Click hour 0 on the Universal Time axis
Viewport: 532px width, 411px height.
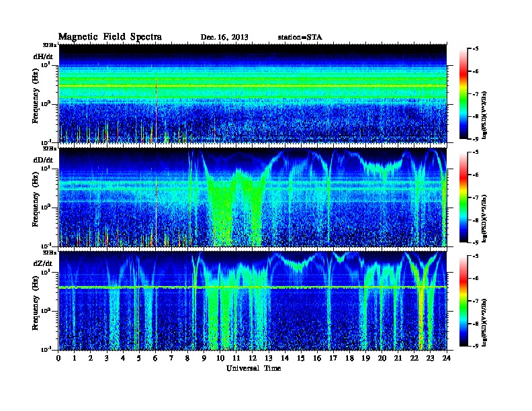(58, 358)
